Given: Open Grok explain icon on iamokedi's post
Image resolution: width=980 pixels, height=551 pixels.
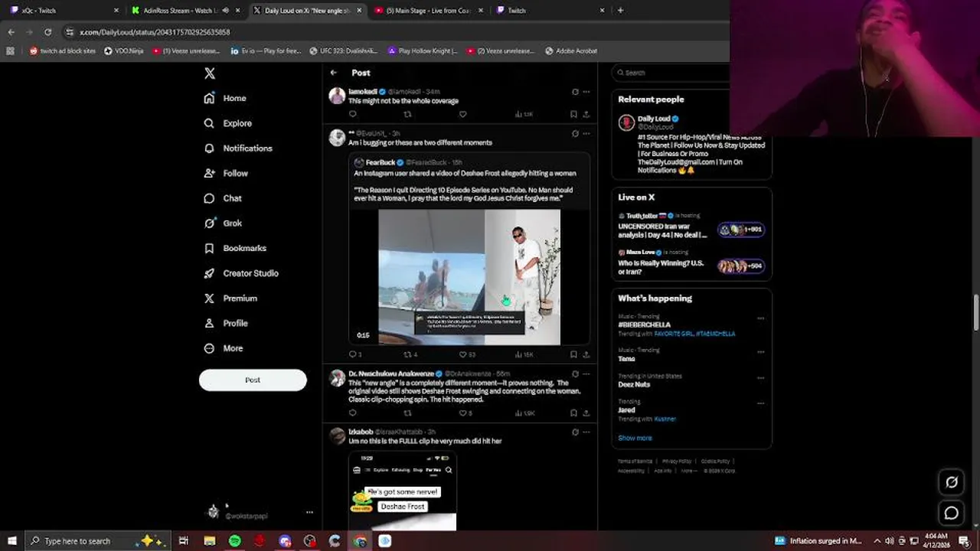Looking at the screenshot, I should click(575, 92).
